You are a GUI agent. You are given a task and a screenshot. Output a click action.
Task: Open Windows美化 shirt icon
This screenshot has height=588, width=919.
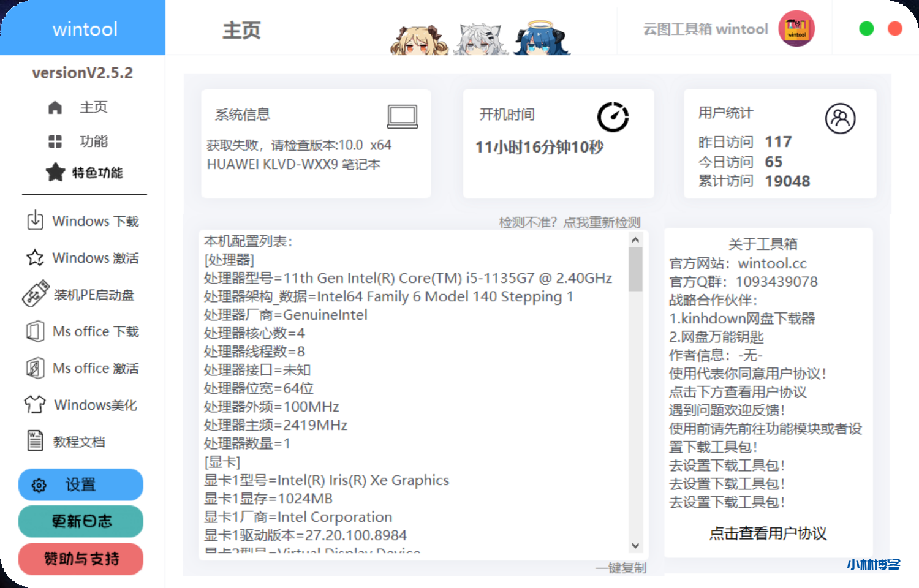tap(35, 404)
